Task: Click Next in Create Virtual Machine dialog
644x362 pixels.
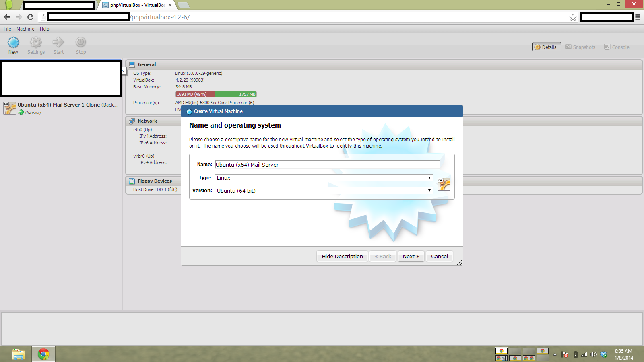Action: pos(411,256)
